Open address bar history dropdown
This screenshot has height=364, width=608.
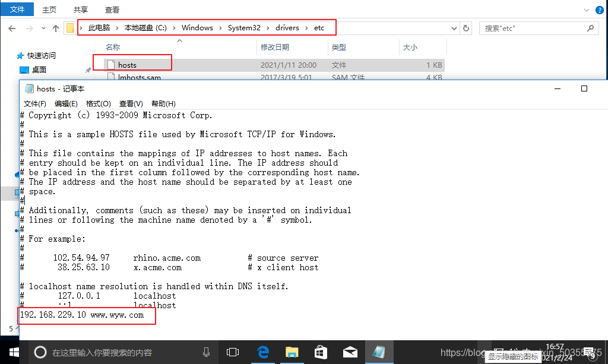(x=454, y=29)
